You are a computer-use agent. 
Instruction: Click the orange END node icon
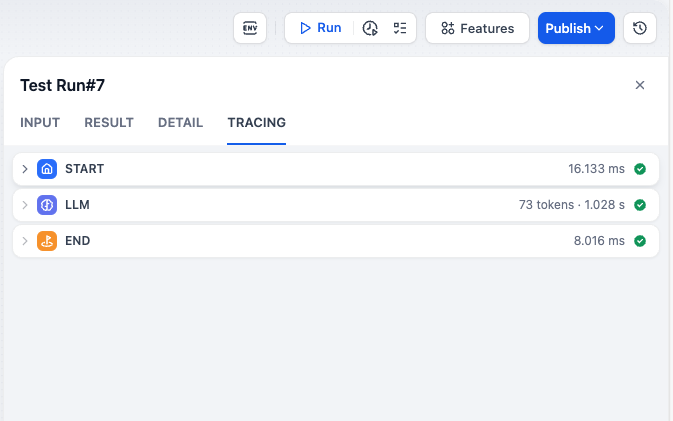(x=46, y=241)
